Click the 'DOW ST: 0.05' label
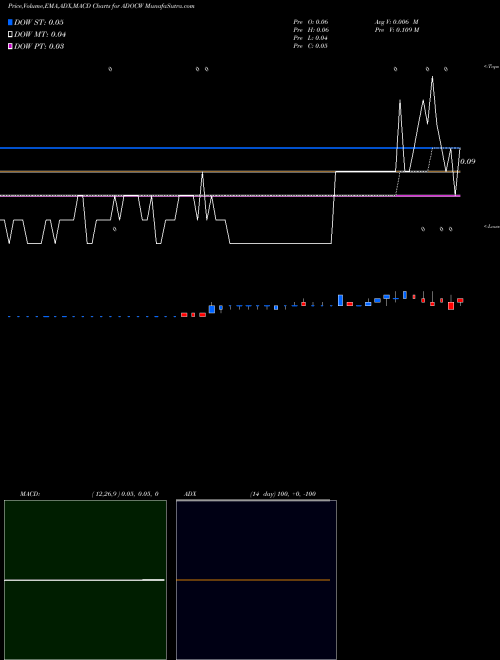 tap(39, 22)
